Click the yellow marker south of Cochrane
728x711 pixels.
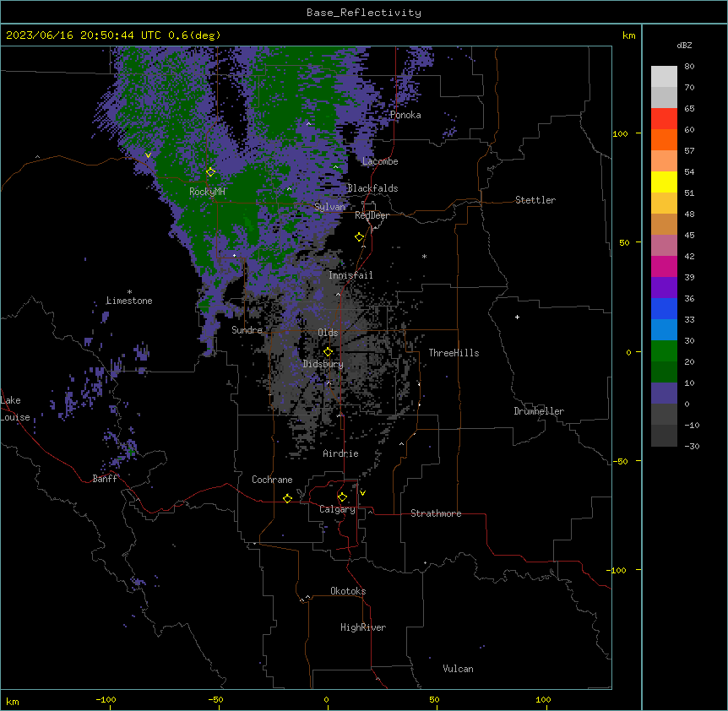[x=287, y=498]
